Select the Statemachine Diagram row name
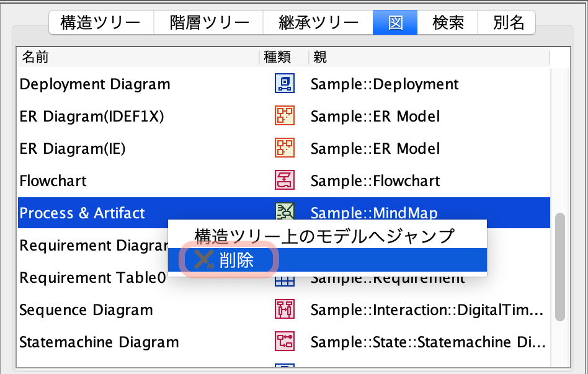This screenshot has height=374, width=588. pos(99,342)
